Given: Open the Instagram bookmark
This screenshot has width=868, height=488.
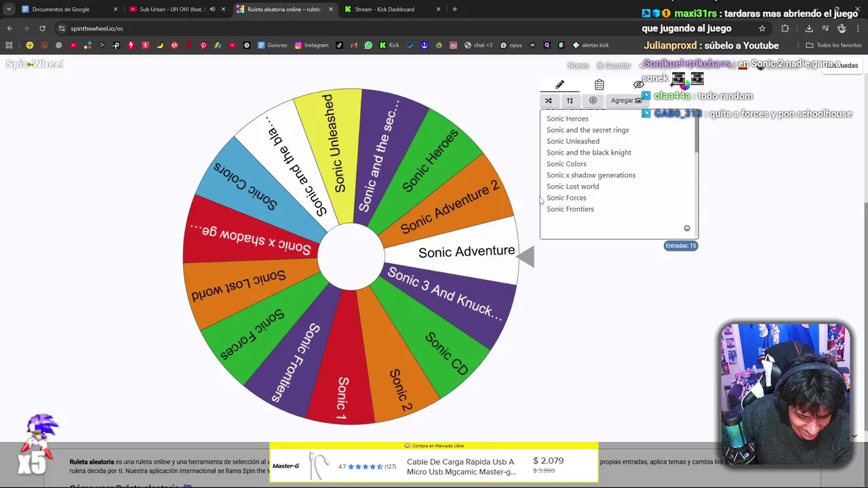Looking at the screenshot, I should (311, 45).
